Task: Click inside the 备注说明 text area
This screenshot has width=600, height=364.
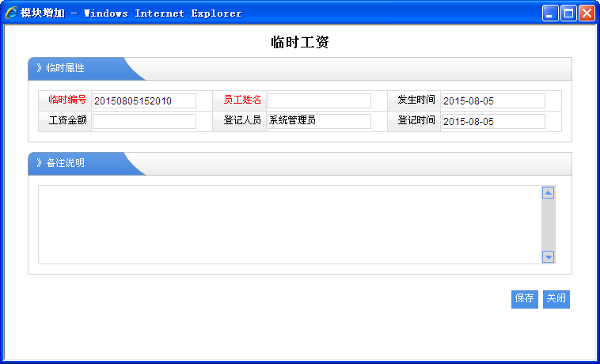Action: (289, 225)
